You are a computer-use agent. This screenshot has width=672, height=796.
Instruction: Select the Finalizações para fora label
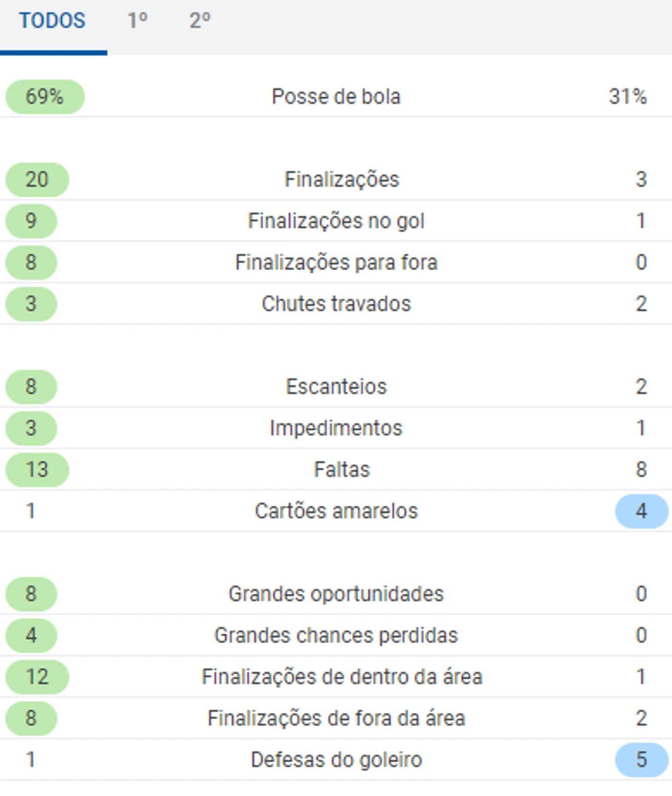336,263
